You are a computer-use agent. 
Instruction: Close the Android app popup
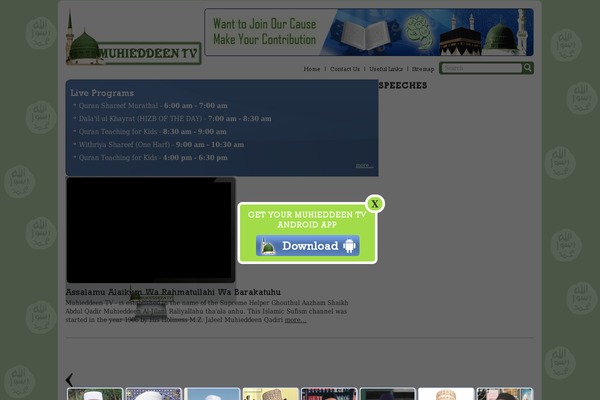(375, 204)
